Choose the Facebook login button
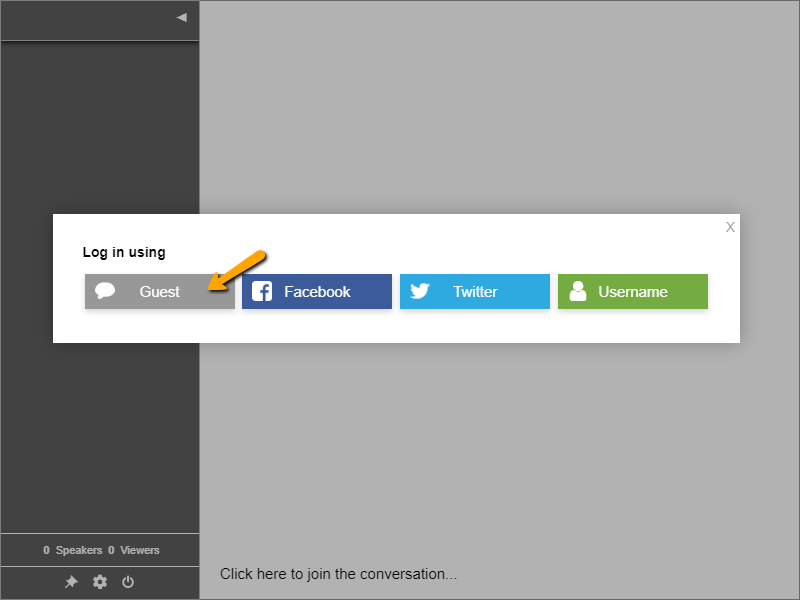Viewport: 800px width, 600px height. coord(317,292)
